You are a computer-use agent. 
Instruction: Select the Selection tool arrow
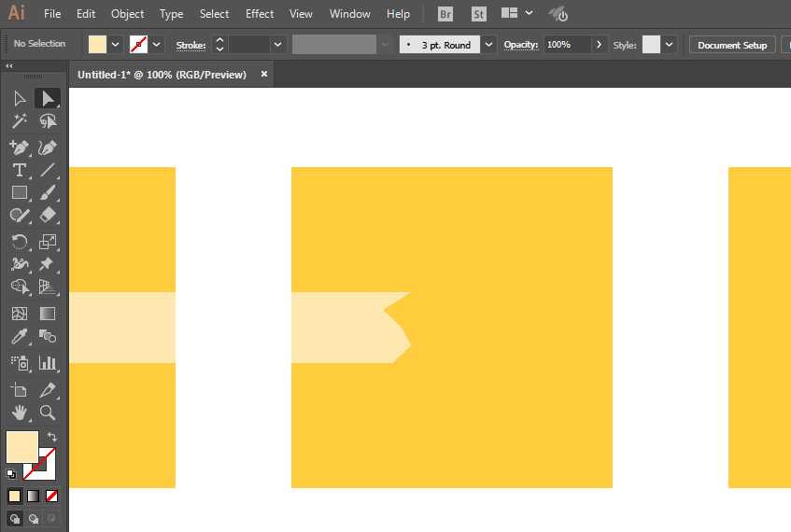20,98
